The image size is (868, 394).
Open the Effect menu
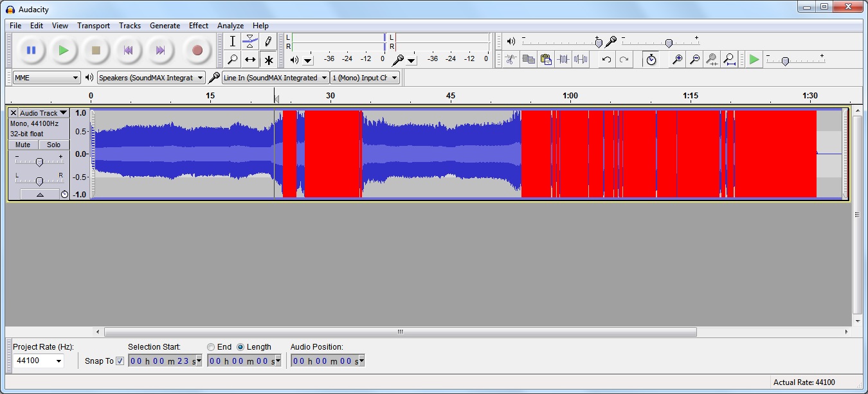pos(198,26)
